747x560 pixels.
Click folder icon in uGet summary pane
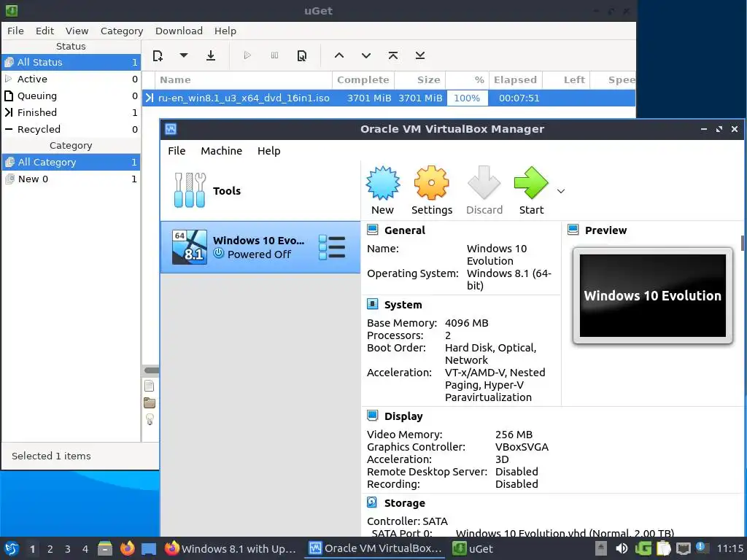[149, 402]
